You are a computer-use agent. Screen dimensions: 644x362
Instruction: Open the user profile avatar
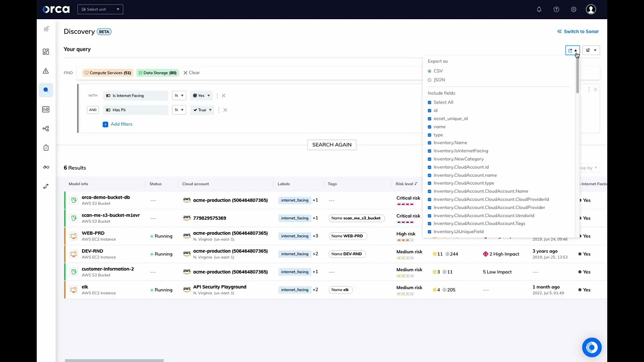591,9
